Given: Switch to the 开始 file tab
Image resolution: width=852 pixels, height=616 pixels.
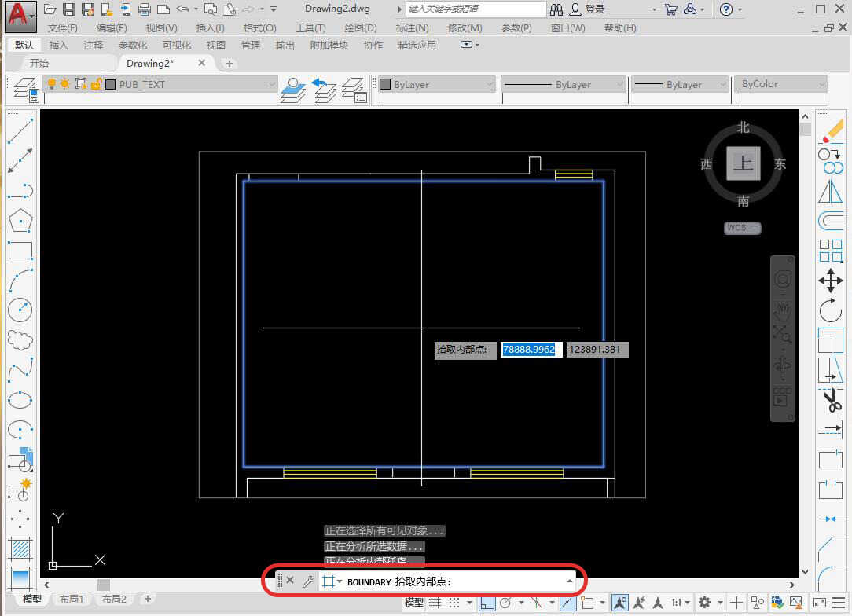Looking at the screenshot, I should pos(39,63).
